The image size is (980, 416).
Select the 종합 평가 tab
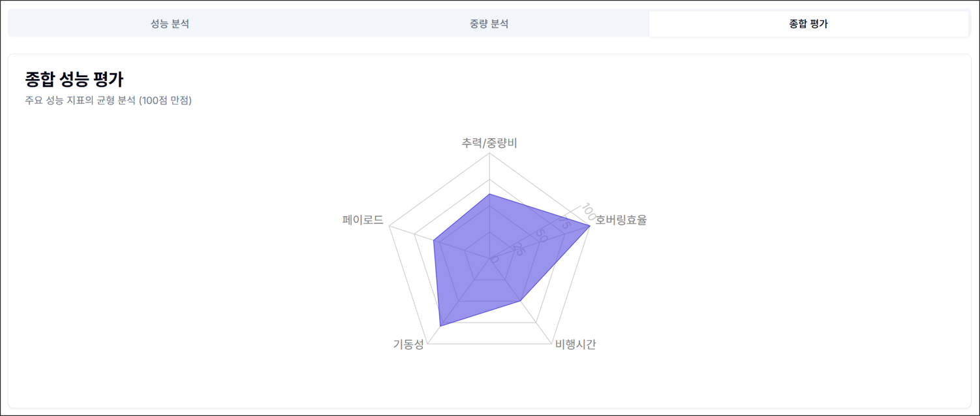pos(808,24)
